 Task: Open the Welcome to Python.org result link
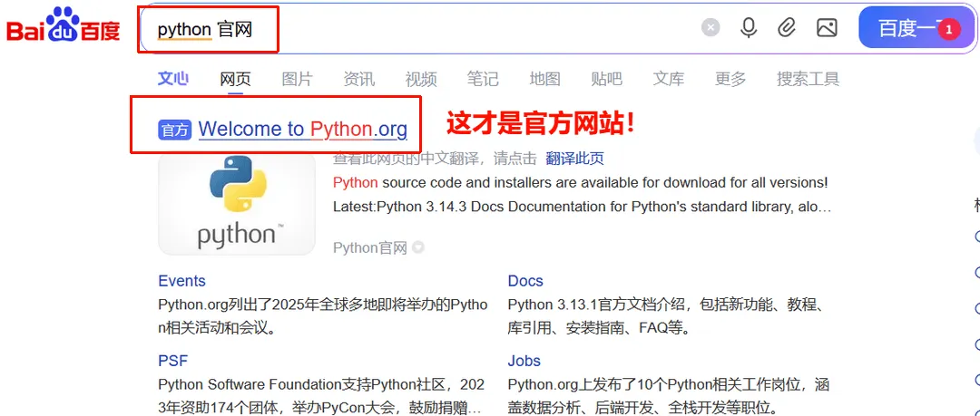pyautogui.click(x=302, y=130)
